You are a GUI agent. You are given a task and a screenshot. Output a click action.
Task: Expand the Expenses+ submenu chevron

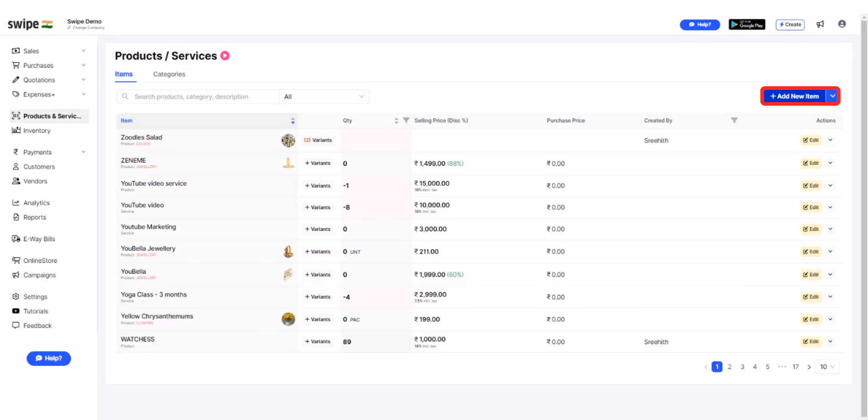coord(84,94)
